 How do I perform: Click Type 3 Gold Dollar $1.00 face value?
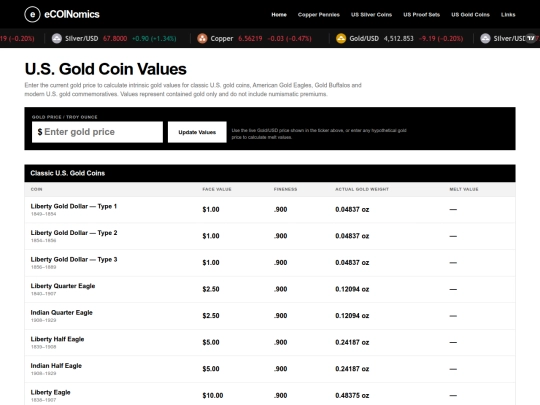tap(211, 263)
